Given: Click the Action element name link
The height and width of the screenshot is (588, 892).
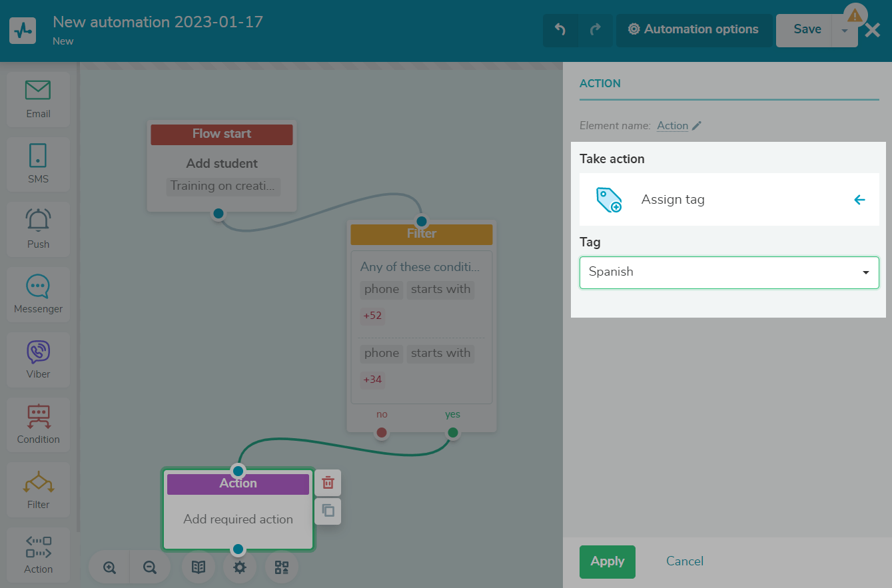Looking at the screenshot, I should pos(673,125).
